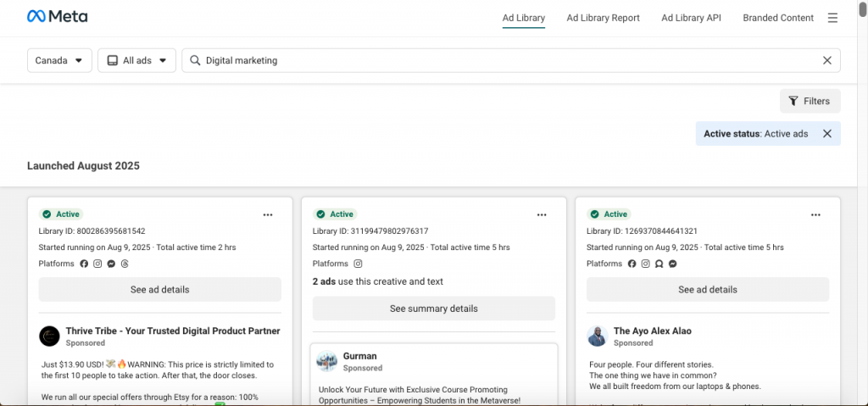Click Instagram platform icon on Ayo Alex Alao ad

pos(645,264)
